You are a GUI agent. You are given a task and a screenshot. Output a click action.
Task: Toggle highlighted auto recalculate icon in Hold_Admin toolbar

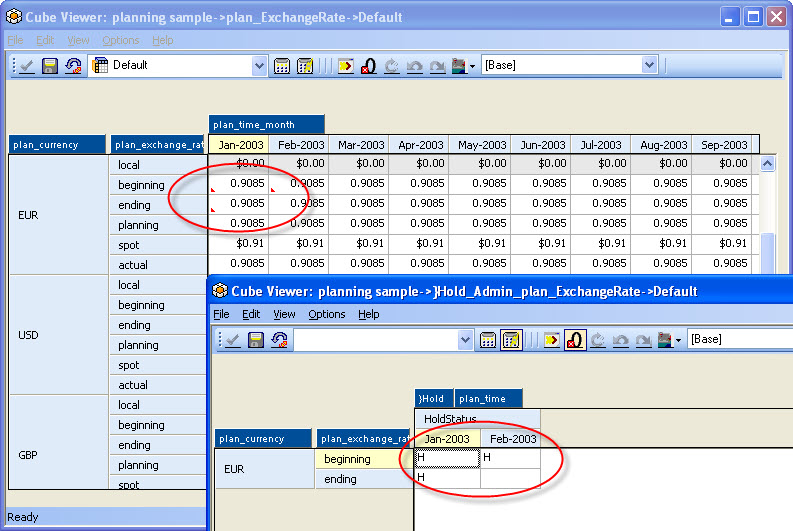[x=511, y=340]
